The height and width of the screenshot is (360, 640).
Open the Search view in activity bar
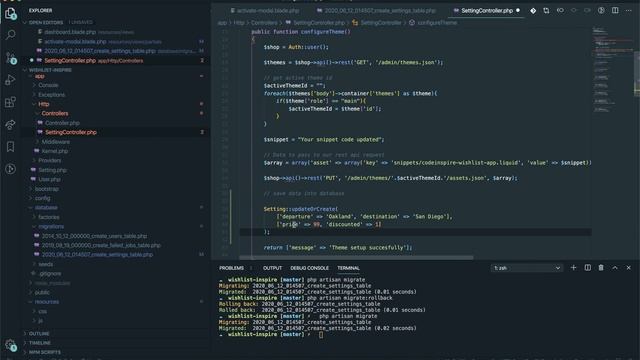pos(11,35)
